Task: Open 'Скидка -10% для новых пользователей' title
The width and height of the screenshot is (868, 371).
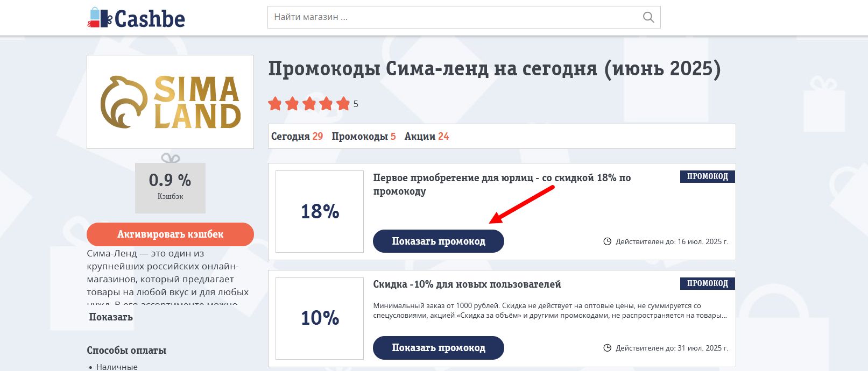Action: pyautogui.click(x=467, y=284)
